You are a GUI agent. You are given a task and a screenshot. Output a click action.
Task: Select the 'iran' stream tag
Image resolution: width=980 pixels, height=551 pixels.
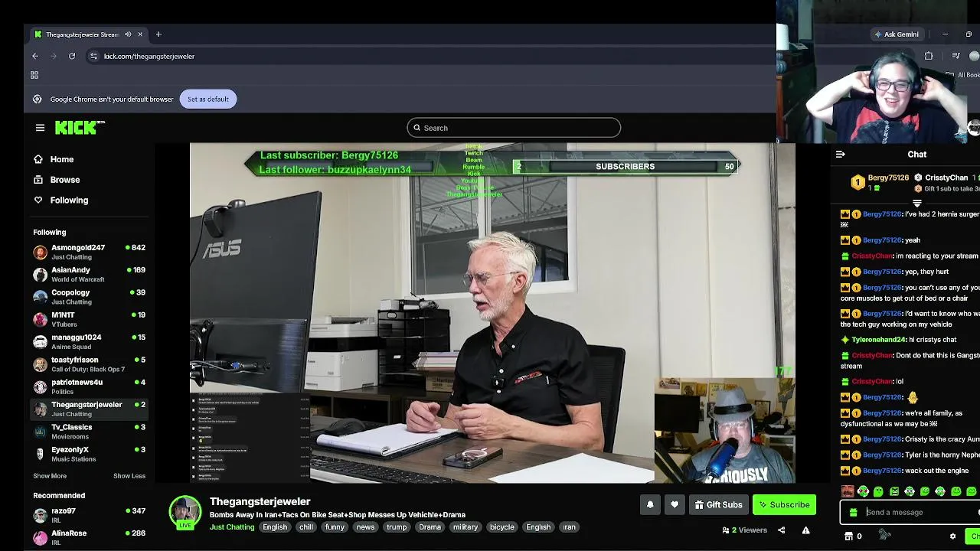[570, 527]
